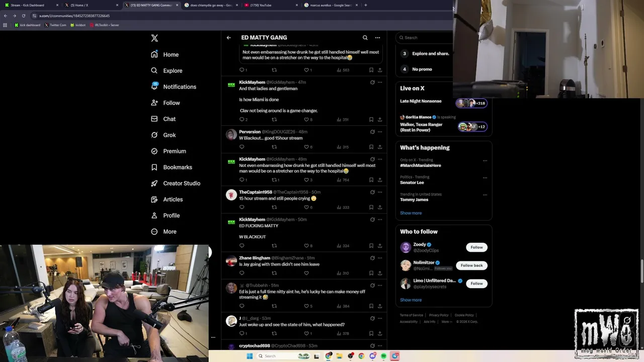Switch to YouTube browser tab

271,5
